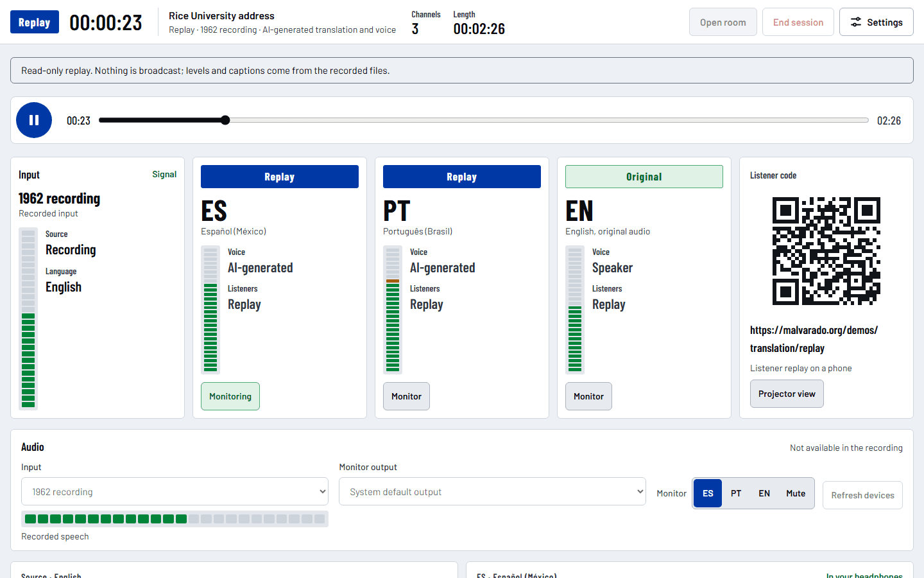Click the sliders icon in Settings
This screenshot has height=578, width=924.
point(856,22)
